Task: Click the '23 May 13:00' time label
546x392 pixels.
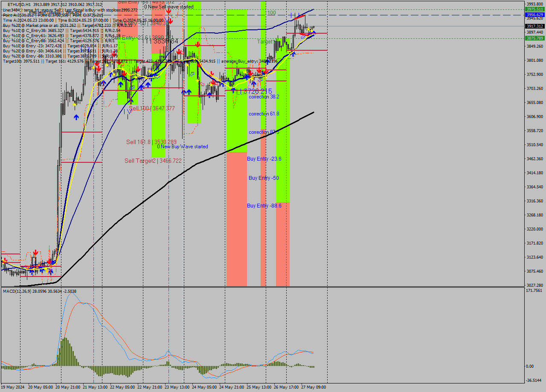Action: tap(177, 387)
